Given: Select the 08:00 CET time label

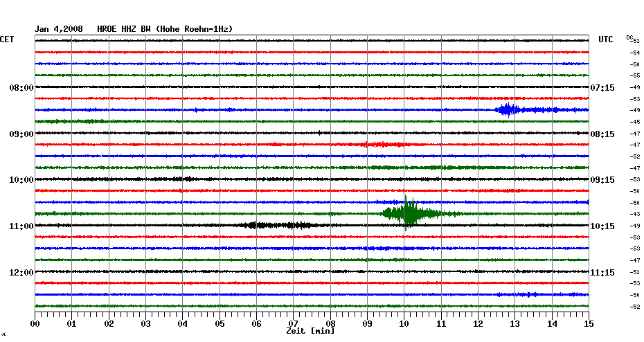Looking at the screenshot, I should (21, 88).
